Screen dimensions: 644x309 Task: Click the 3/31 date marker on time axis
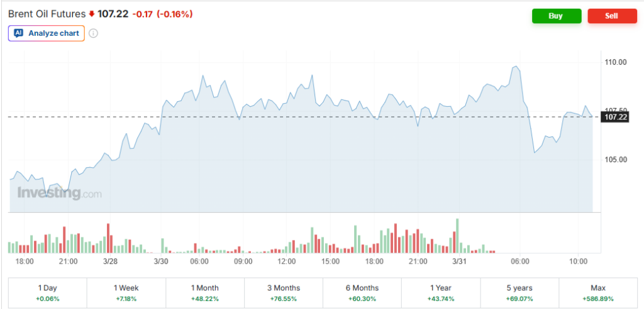459,261
